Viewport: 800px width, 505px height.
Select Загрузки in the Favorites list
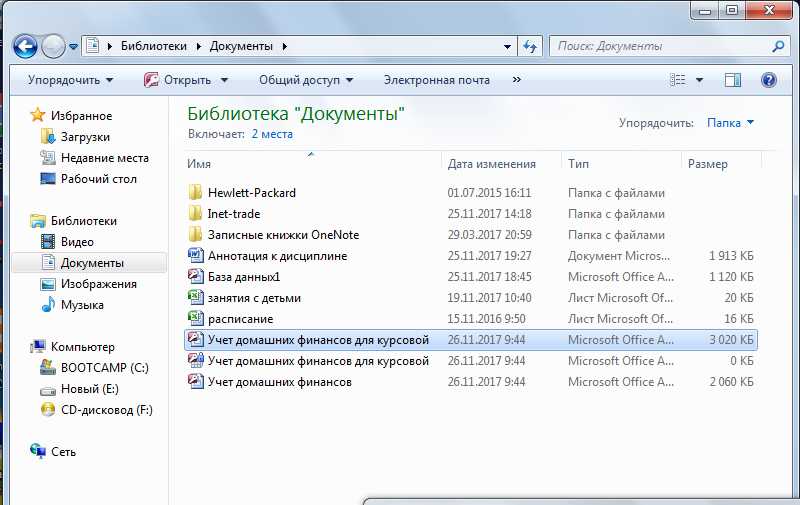click(85, 137)
